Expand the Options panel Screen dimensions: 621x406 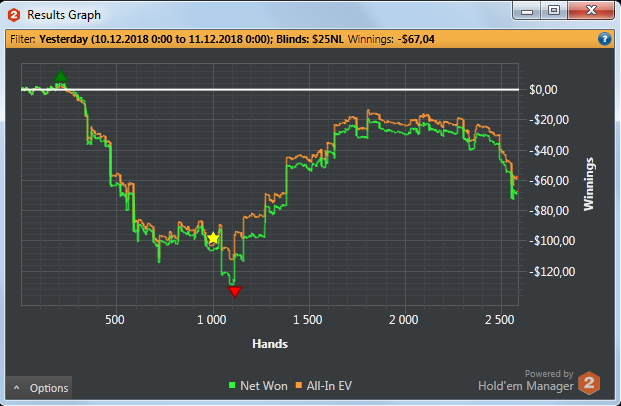point(39,388)
